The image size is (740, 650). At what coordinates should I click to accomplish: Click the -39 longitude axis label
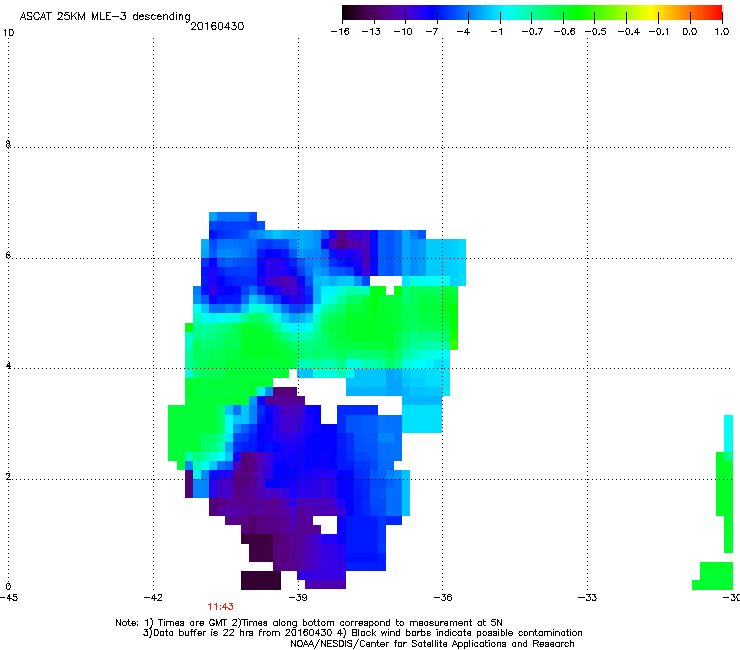[x=298, y=598]
